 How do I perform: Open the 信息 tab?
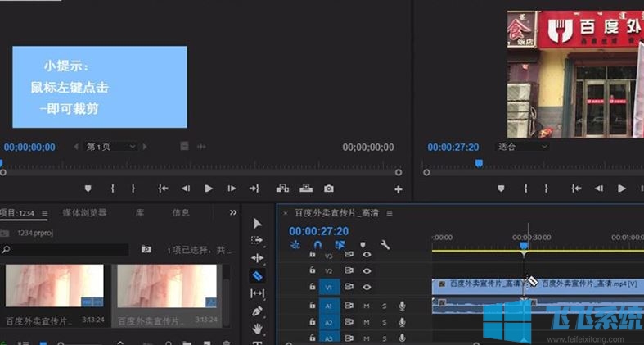pos(181,212)
